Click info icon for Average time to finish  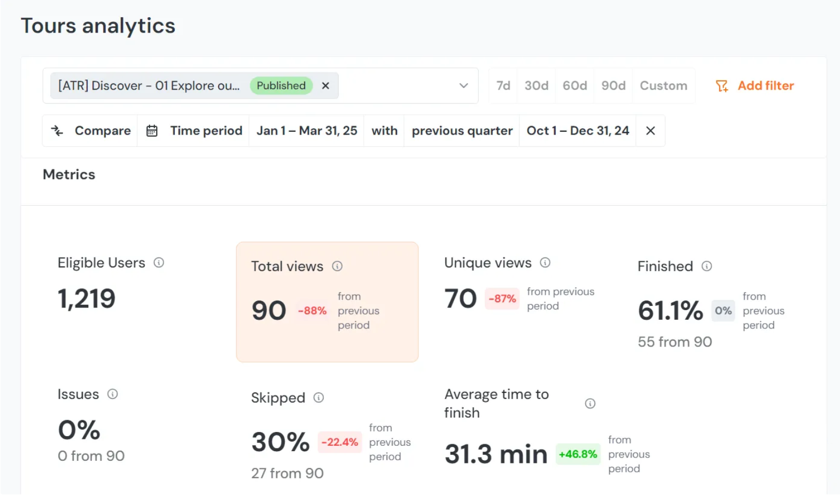click(x=590, y=404)
